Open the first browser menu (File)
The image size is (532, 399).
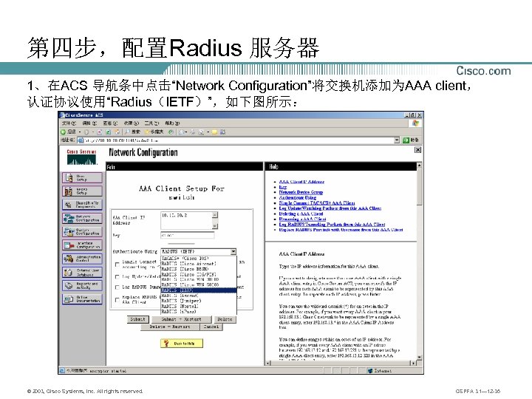pyautogui.click(x=69, y=123)
